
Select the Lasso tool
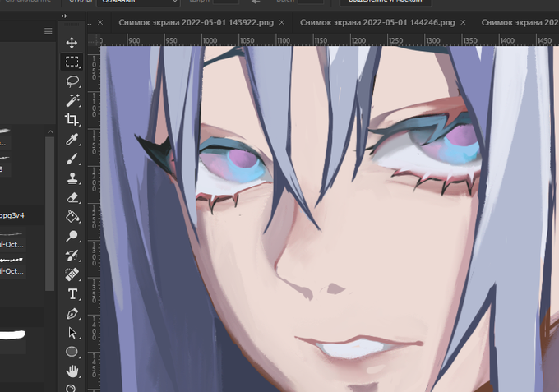pyautogui.click(x=72, y=81)
